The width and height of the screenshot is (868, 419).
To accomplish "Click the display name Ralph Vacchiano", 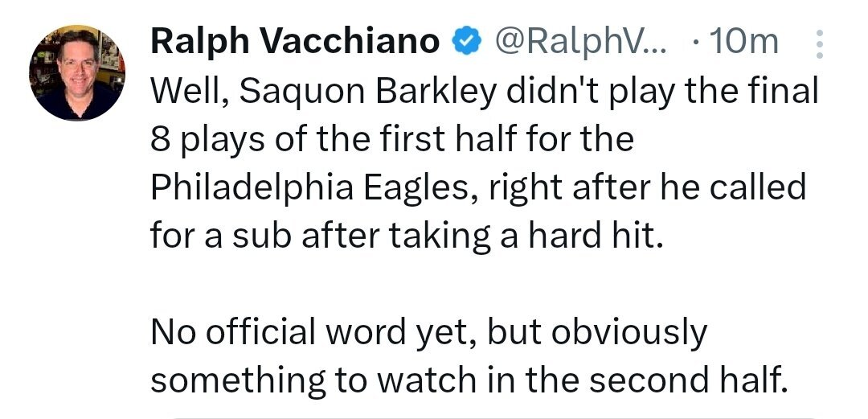I will (295, 42).
